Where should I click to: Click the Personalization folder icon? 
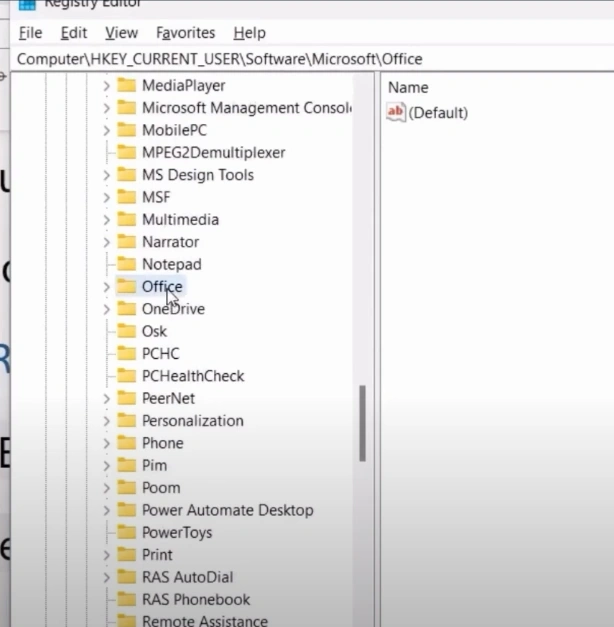pyautogui.click(x=126, y=421)
